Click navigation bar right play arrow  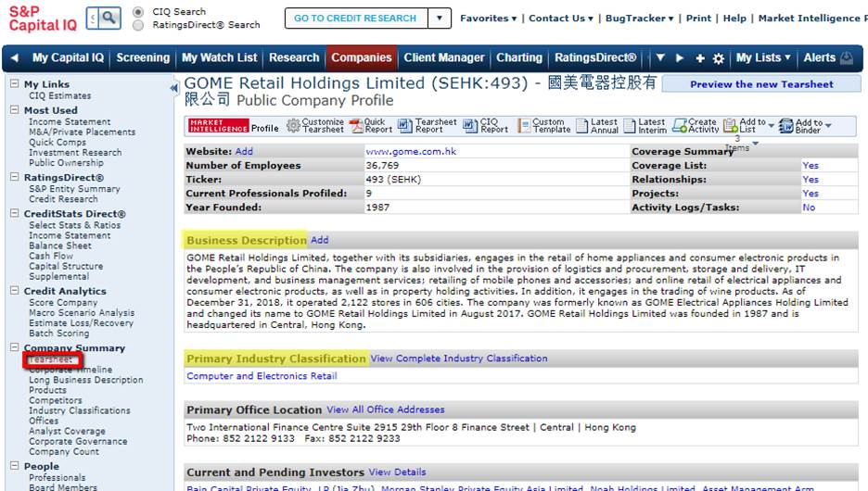[x=680, y=58]
